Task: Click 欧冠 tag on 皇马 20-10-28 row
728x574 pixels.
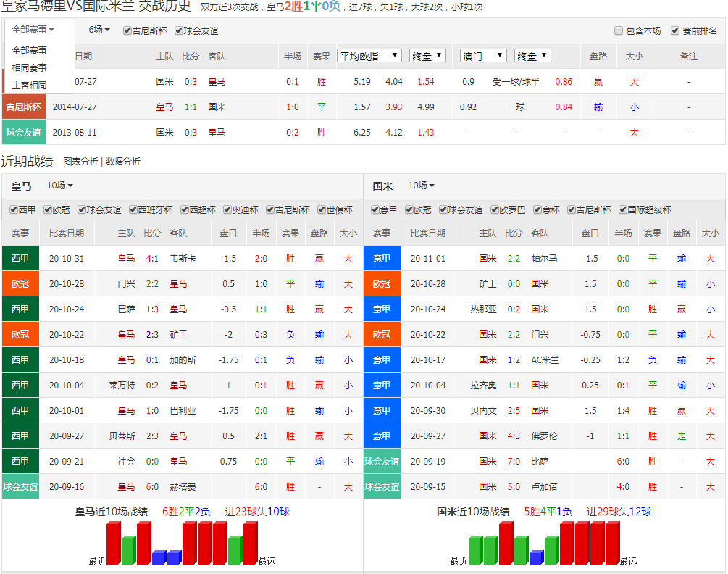Action: [x=20, y=284]
